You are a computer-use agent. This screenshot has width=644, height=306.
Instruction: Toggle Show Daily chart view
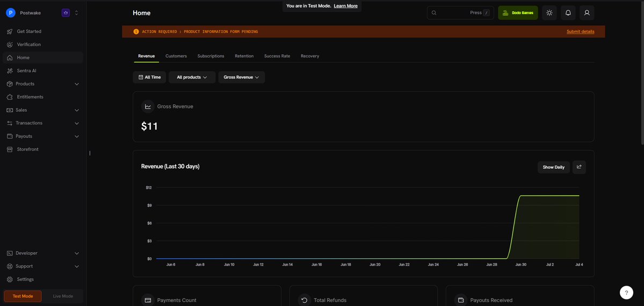coord(554,167)
